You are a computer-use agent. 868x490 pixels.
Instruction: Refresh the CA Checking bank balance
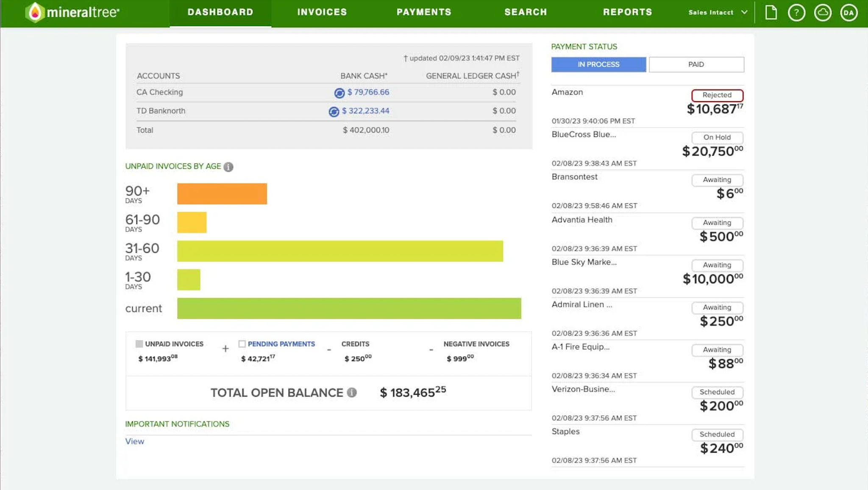tap(339, 93)
